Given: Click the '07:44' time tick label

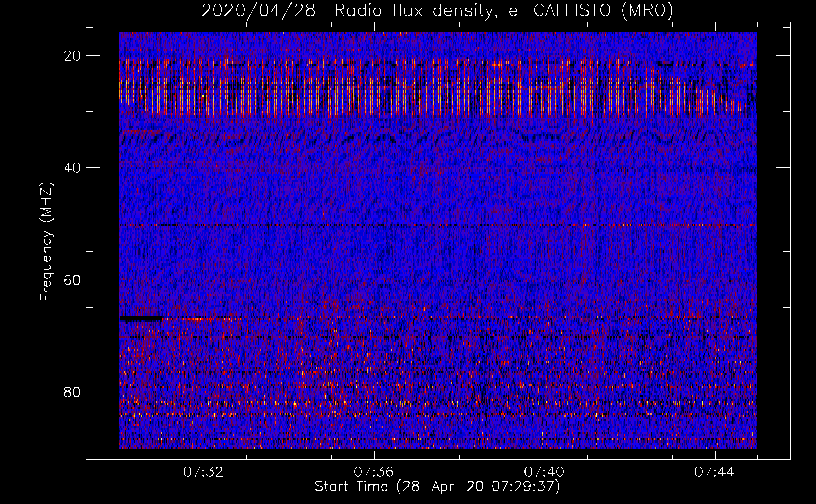Looking at the screenshot, I should [715, 472].
